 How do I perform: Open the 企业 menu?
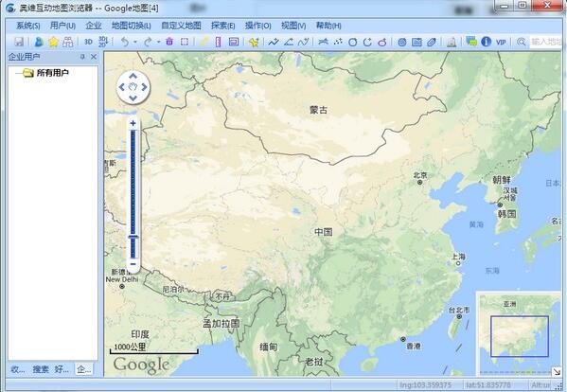[94, 26]
